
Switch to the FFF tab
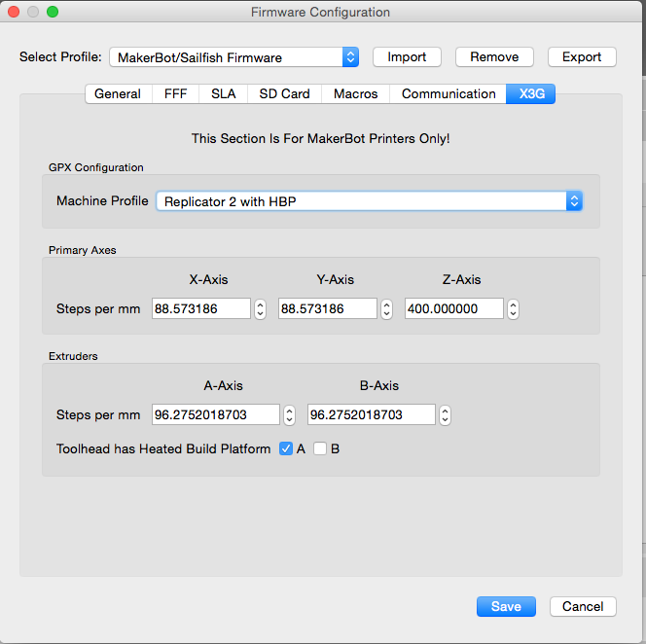175,94
